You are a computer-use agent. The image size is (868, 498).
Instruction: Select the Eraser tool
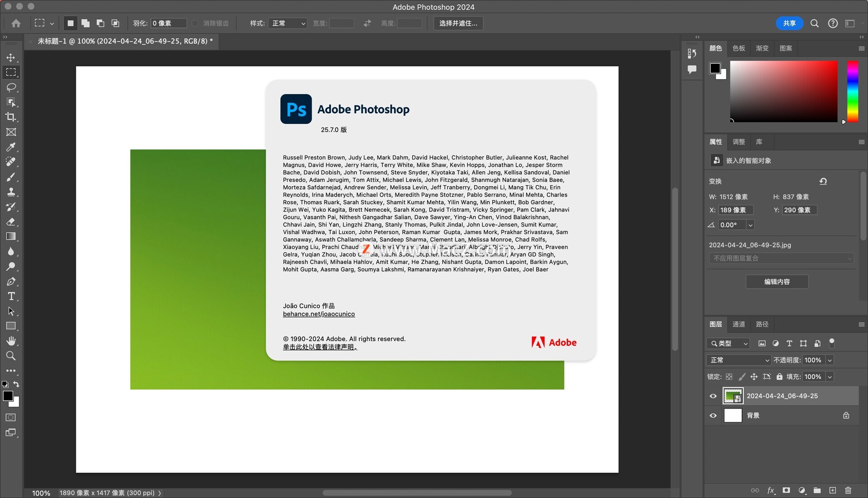pyautogui.click(x=11, y=221)
